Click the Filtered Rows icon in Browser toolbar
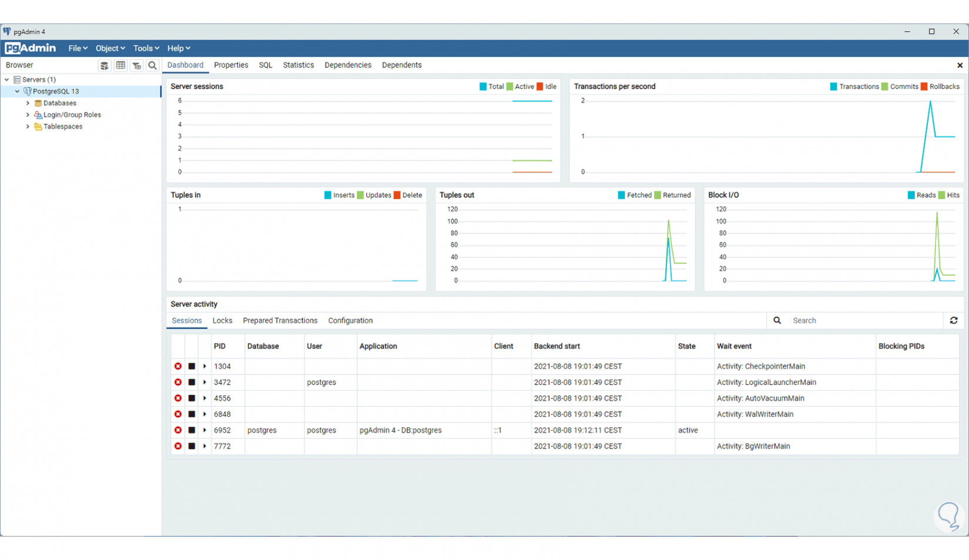This screenshot has width=969, height=560. coord(136,65)
